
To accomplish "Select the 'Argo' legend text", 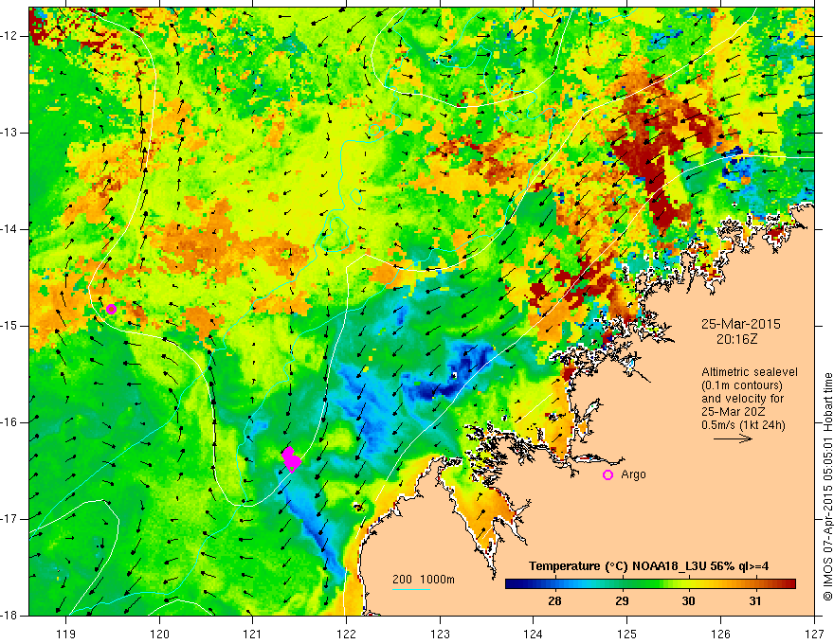I will point(633,474).
